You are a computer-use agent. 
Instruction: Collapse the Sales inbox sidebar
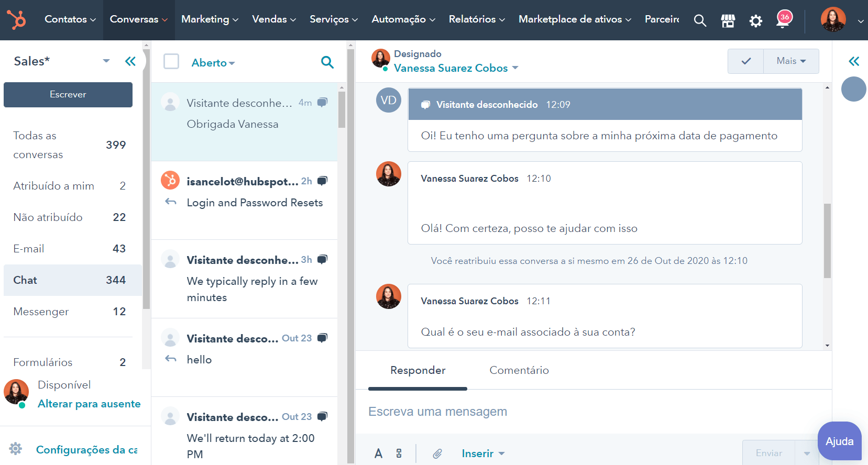tap(130, 61)
